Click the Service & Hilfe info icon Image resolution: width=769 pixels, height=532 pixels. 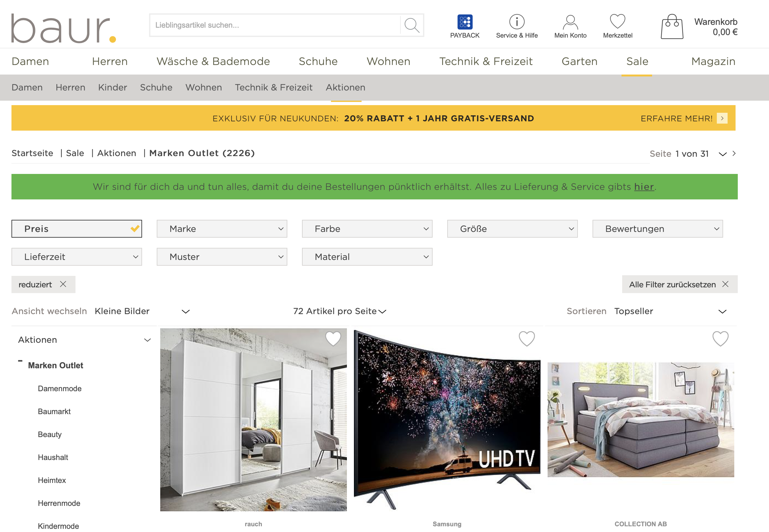pos(516,21)
